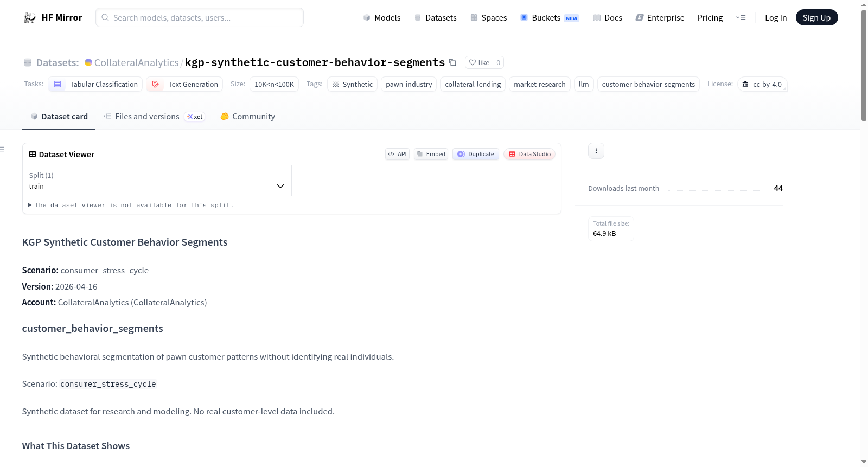The width and height of the screenshot is (868, 467).
Task: Open Buckets in the top navigation
Action: [550, 18]
